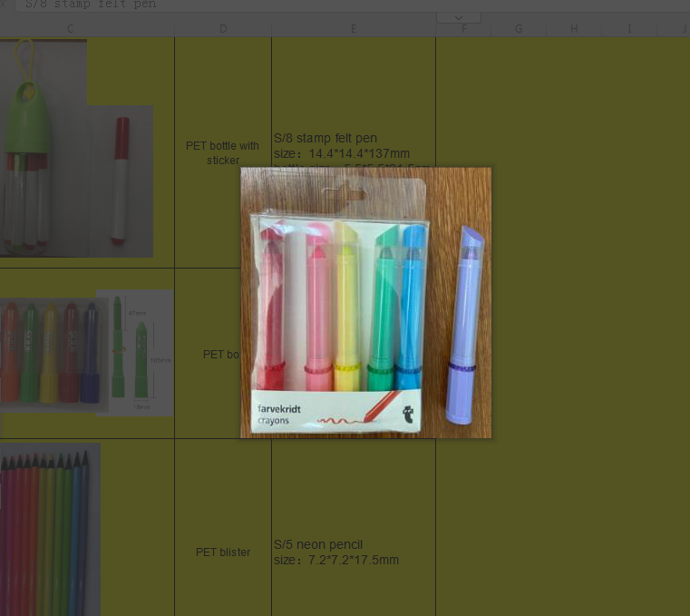Select the 'S/5 neon pencil' description cell
Viewport: 690px width, 616px height.
[354, 527]
